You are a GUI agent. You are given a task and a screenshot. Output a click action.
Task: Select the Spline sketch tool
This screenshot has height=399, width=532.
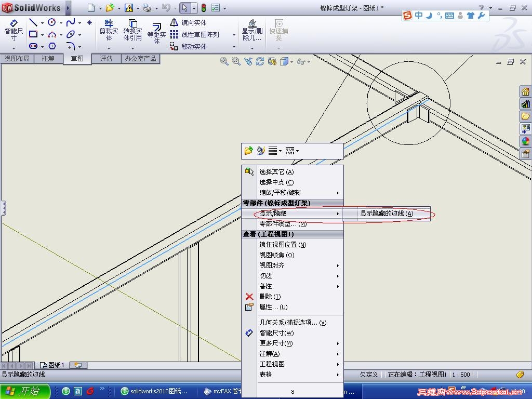coord(71,22)
